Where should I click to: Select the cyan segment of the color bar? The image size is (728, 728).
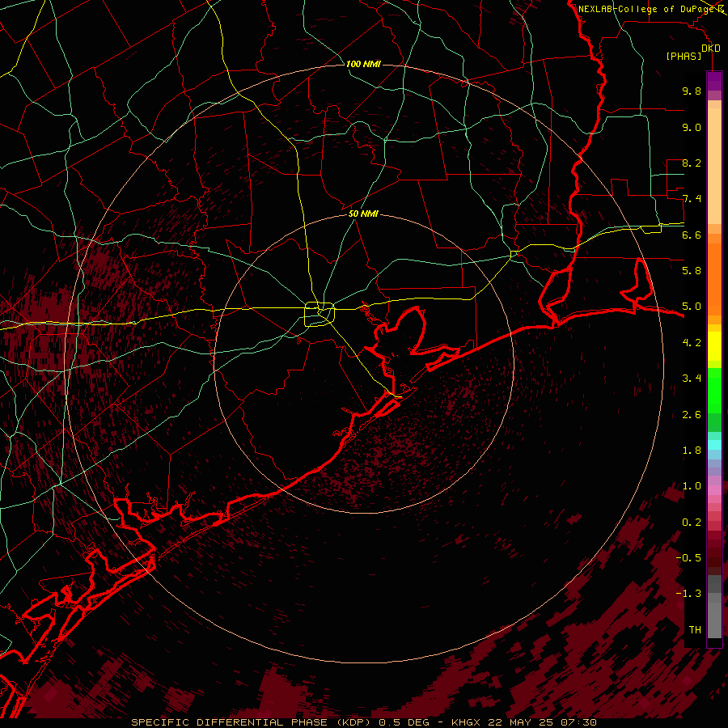tap(714, 445)
